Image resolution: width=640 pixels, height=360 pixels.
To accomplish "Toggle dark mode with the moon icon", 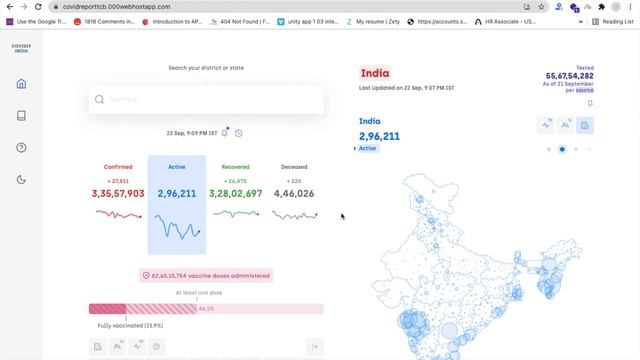I will (21, 180).
